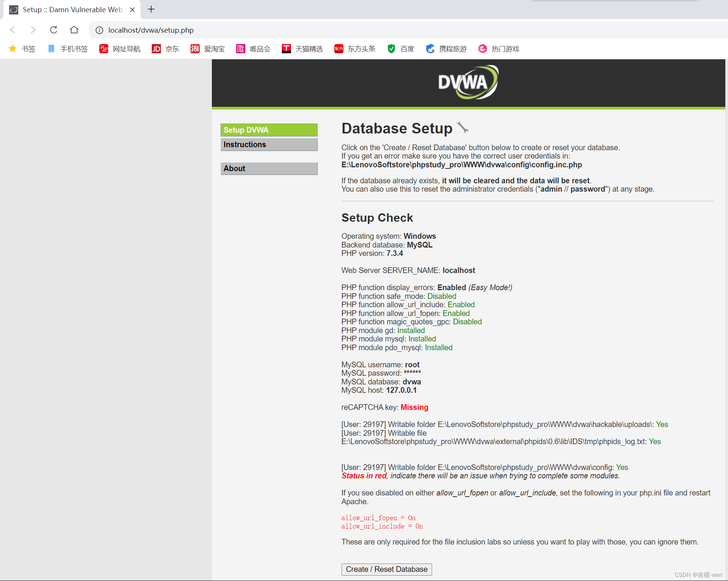Click MySQL host 127.0.0.1 value
728x581 pixels.
(x=401, y=390)
